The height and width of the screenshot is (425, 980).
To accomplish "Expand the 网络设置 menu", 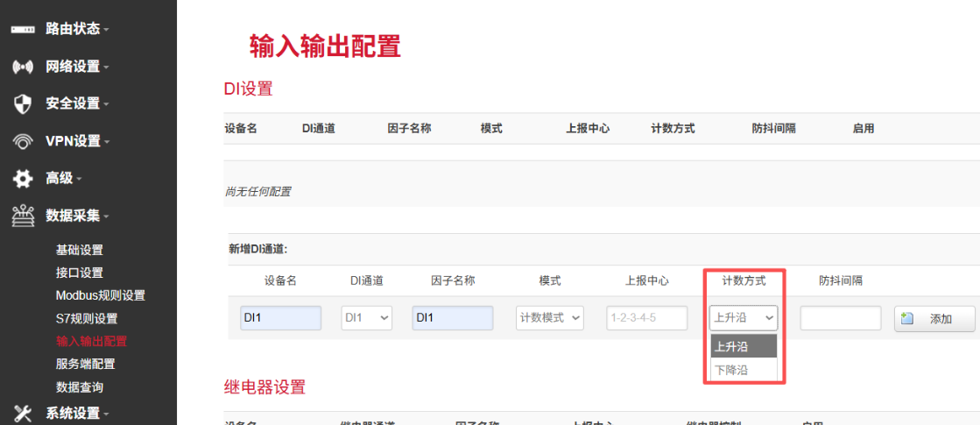I will click(x=77, y=67).
